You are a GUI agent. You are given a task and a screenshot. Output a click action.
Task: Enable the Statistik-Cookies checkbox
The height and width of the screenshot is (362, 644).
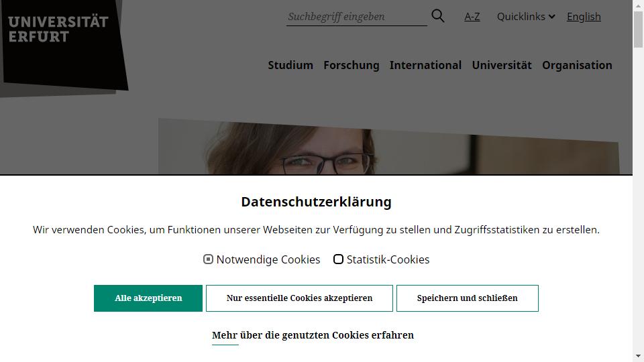(x=338, y=259)
